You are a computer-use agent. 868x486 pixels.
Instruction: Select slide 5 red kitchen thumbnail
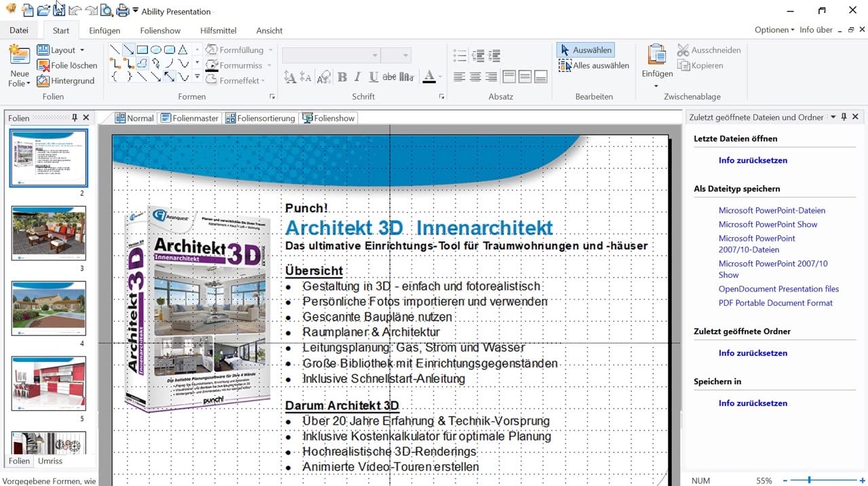coord(49,384)
